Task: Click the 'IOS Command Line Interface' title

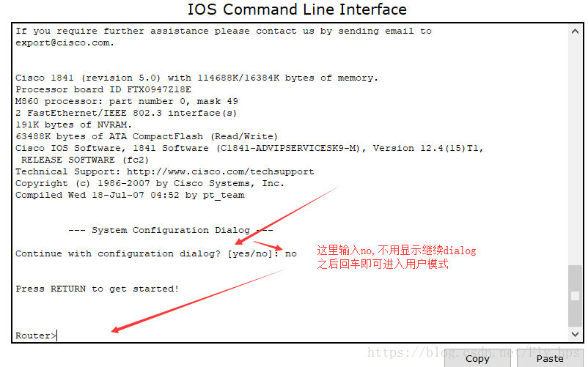Action: [x=297, y=10]
